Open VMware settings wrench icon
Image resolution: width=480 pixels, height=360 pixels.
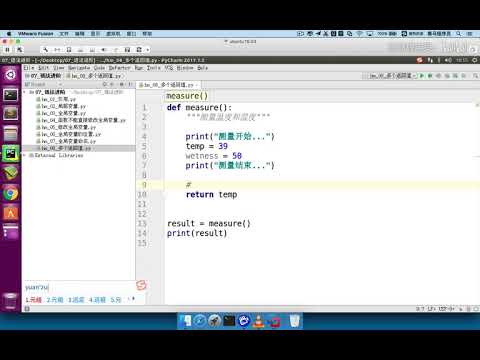[x=45, y=50]
